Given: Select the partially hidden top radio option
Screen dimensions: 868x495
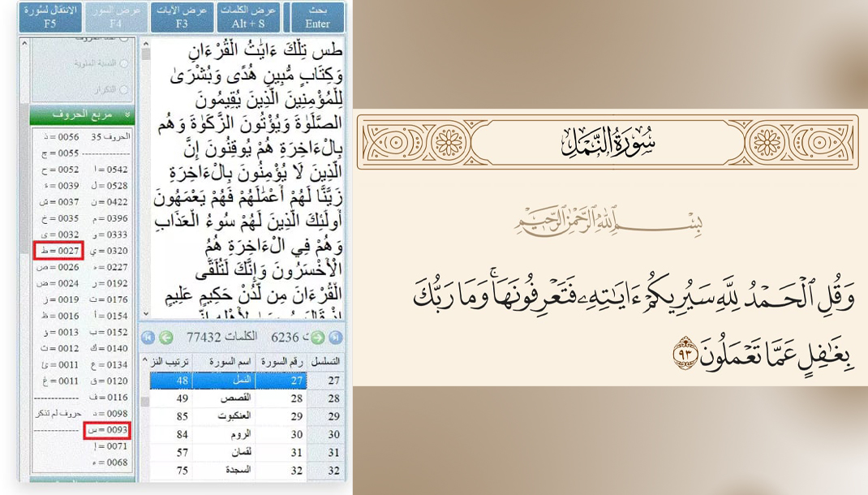Looking at the screenshot, I should click(124, 38).
